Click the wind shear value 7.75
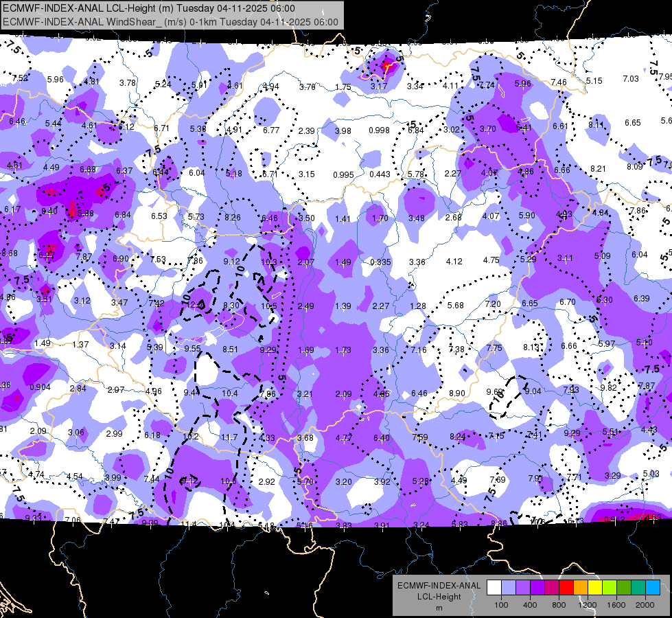This screenshot has height=618, width=672. coord(494,348)
